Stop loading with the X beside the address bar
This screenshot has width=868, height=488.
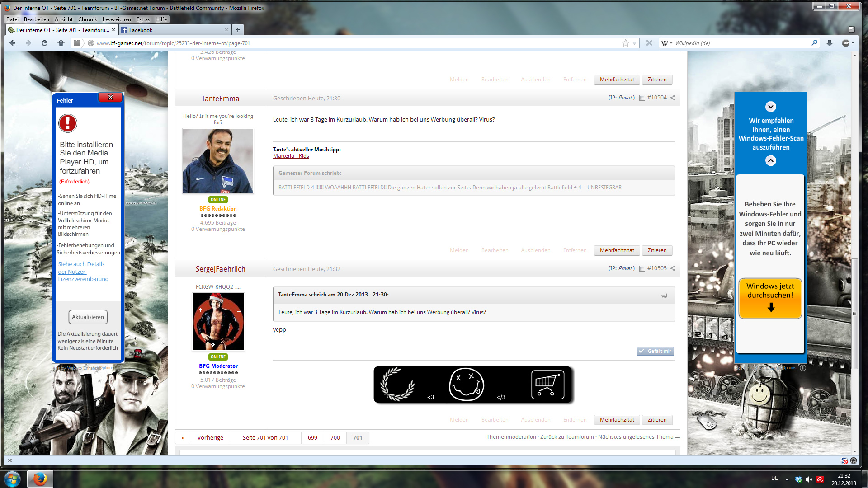coord(649,43)
